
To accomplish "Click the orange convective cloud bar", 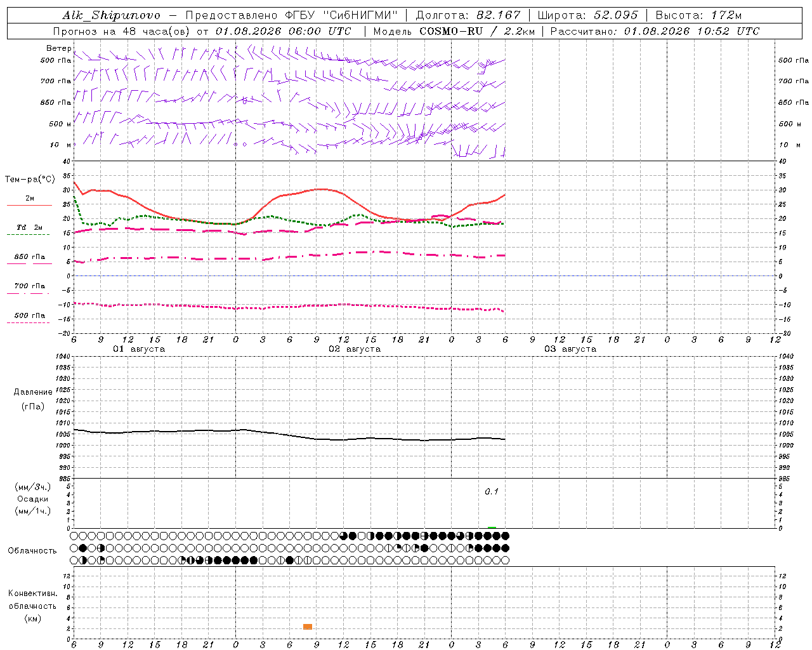I will coord(308,627).
